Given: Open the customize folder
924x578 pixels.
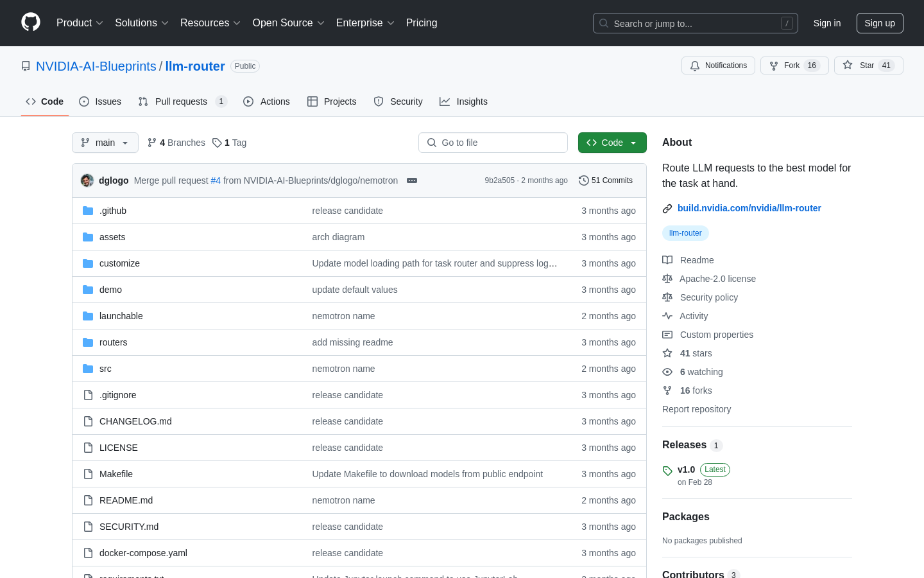Looking at the screenshot, I should (x=119, y=263).
